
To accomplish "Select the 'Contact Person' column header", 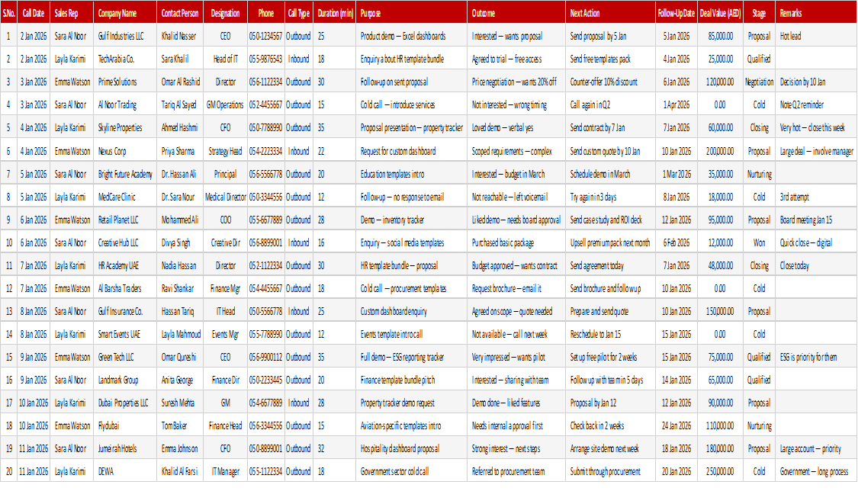I will click(x=179, y=13).
